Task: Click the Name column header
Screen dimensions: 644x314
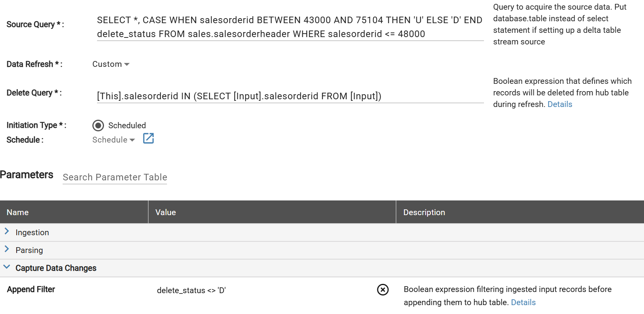Action: [x=18, y=212]
